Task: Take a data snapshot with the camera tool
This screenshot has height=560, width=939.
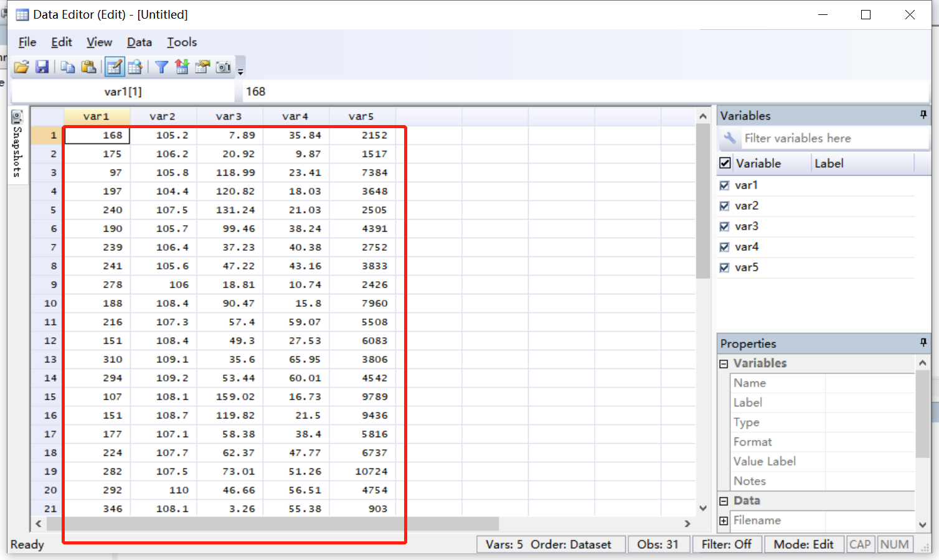Action: click(223, 67)
